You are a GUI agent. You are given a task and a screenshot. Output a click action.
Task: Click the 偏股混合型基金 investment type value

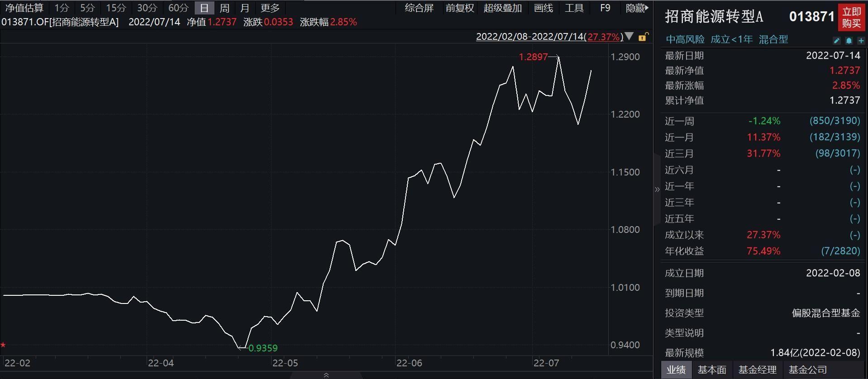pos(826,313)
